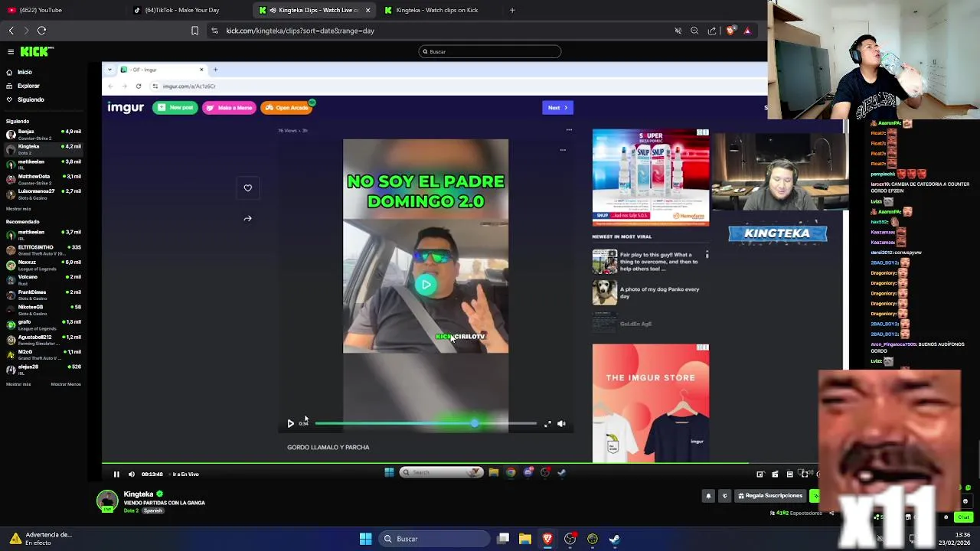
Task: Click the Brave shields icon in address bar
Action: (x=730, y=31)
